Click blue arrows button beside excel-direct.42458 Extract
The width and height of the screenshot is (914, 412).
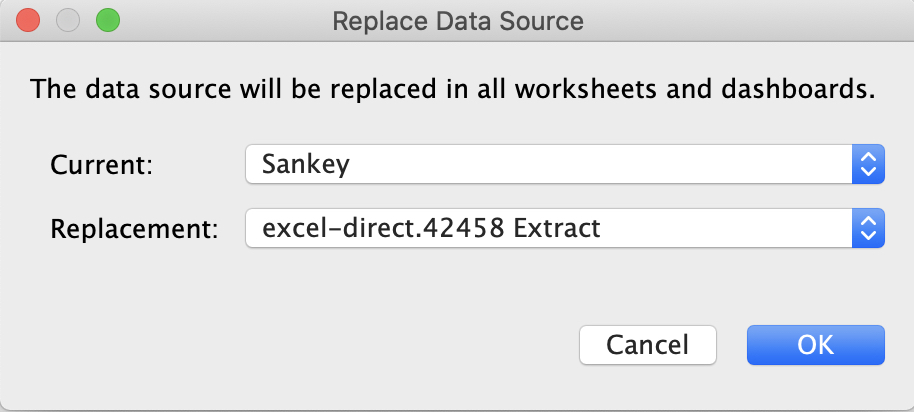point(869,228)
